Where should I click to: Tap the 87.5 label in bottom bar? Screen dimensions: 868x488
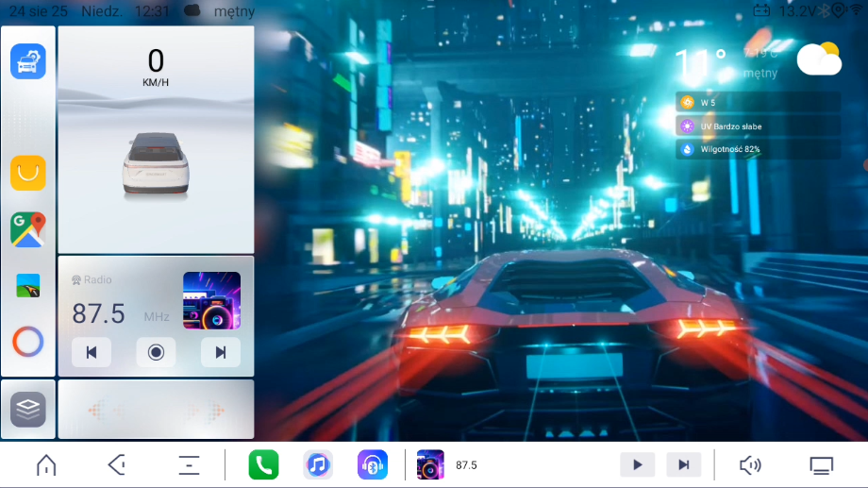coord(466,465)
